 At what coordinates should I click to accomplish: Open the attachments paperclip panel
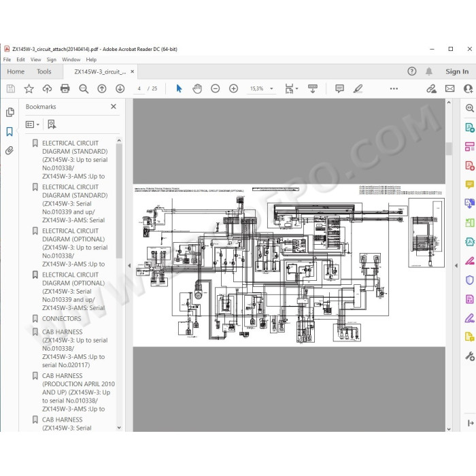click(x=10, y=150)
